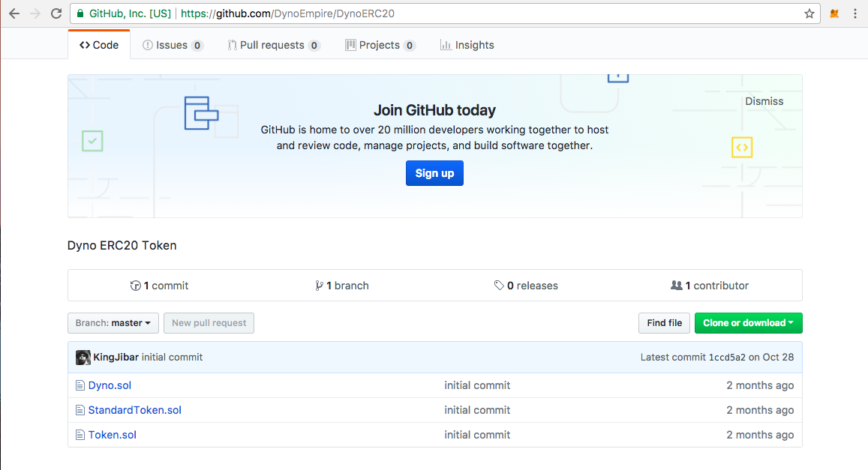Click the file icon next to StandardToken.sol

point(80,410)
